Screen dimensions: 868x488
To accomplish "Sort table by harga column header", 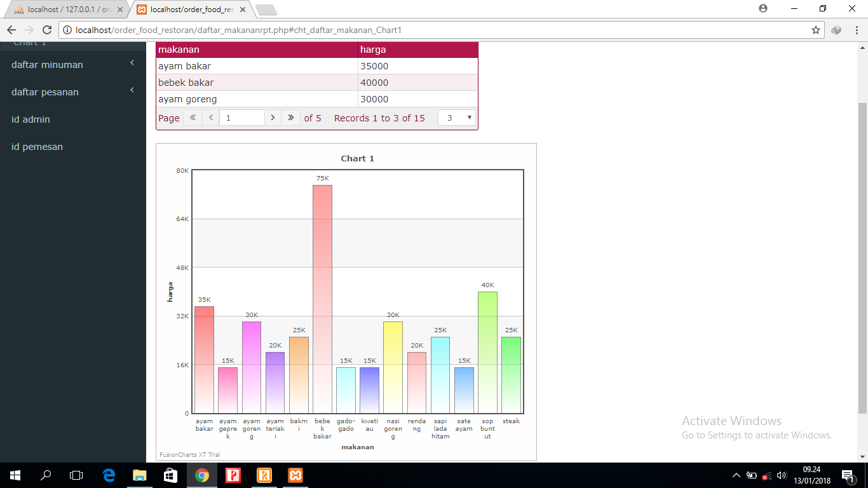I will coord(417,50).
